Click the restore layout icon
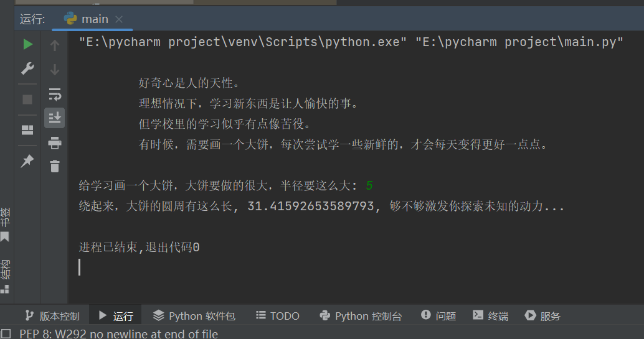This screenshot has width=644, height=339. 27,130
